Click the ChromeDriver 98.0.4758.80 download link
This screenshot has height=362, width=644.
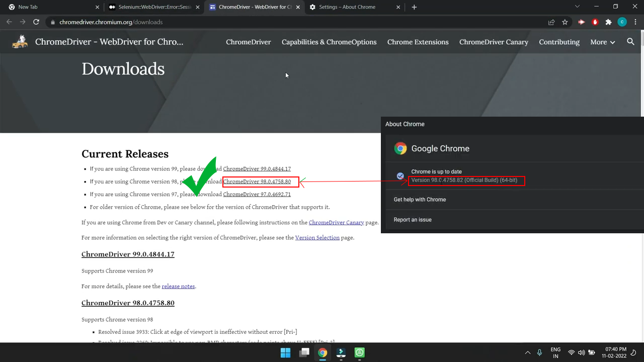pos(257,182)
